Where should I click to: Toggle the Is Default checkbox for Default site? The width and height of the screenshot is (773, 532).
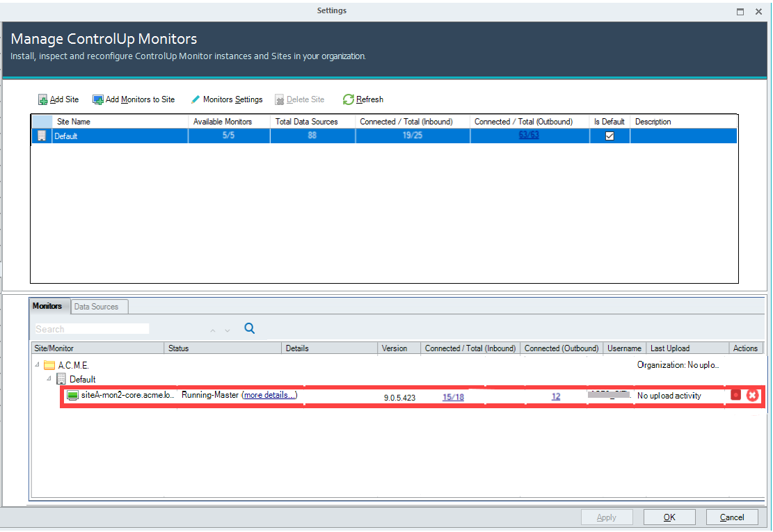[x=609, y=136]
